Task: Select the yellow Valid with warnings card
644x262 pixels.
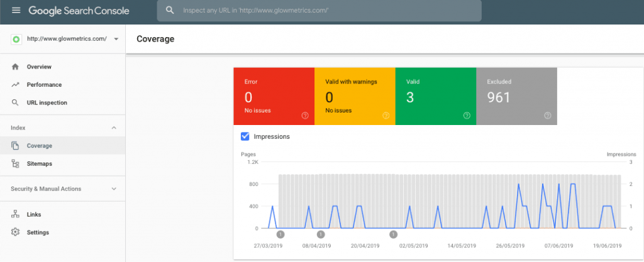Action: [x=355, y=96]
